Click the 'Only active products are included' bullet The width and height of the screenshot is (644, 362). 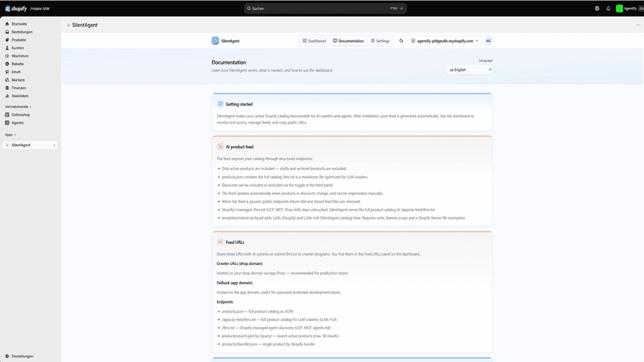(284, 169)
